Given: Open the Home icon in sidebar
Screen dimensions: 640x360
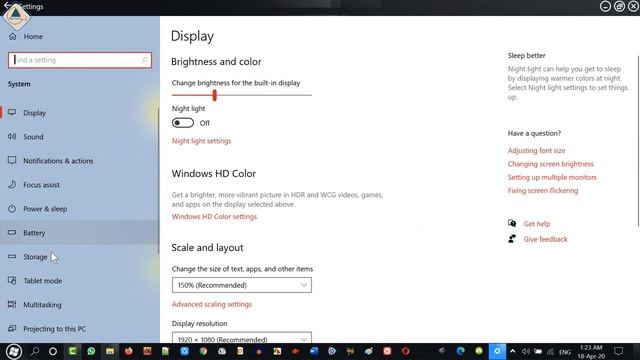Looking at the screenshot, I should (x=13, y=36).
